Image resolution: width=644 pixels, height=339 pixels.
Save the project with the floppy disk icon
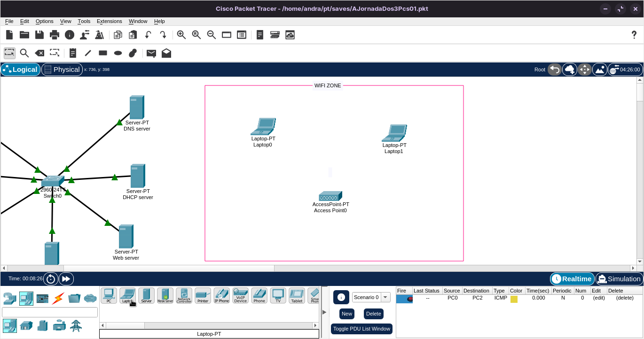(39, 35)
